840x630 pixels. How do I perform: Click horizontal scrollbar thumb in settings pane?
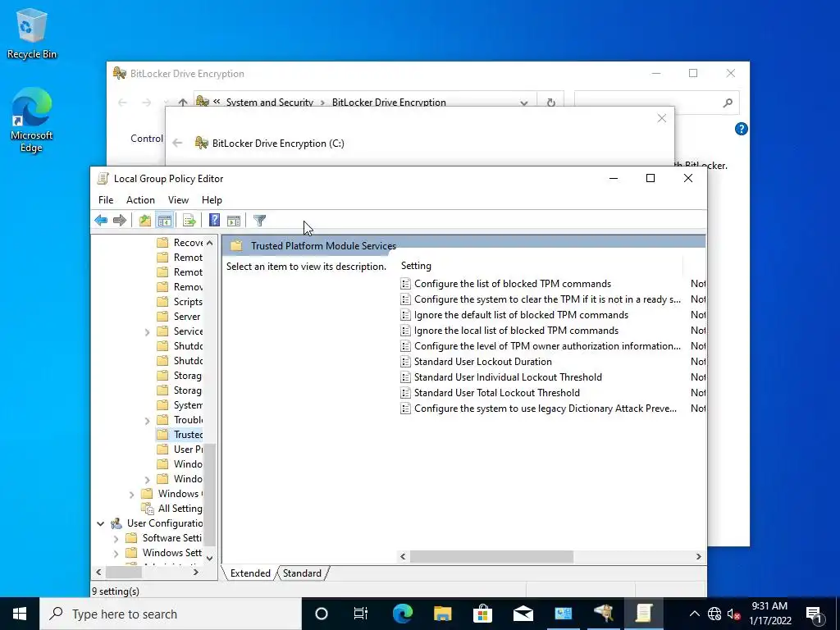tap(491, 557)
